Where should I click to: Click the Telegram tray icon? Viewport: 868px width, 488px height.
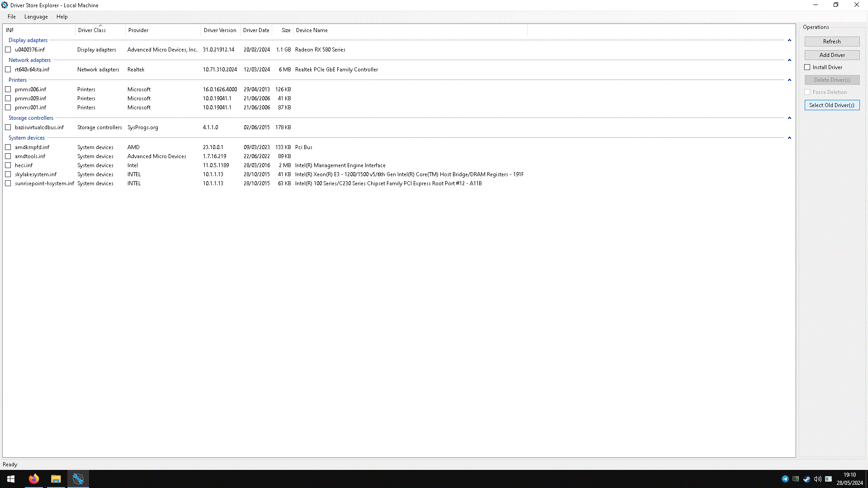pos(785,479)
